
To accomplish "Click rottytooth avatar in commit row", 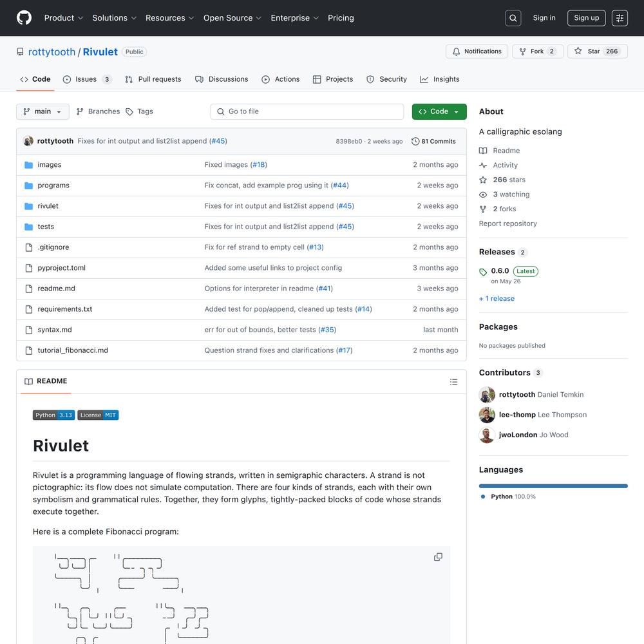I will (x=28, y=141).
